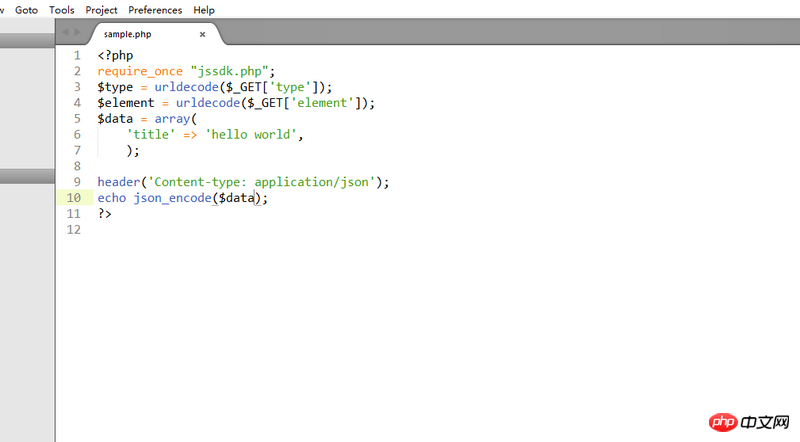The height and width of the screenshot is (442, 800).
Task: Click the $element variable
Action: [126, 103]
